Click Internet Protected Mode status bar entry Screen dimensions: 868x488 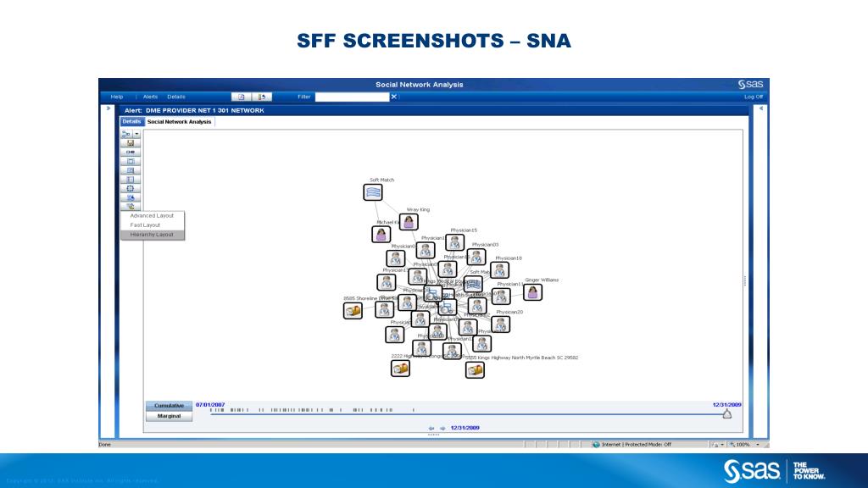tap(632, 444)
